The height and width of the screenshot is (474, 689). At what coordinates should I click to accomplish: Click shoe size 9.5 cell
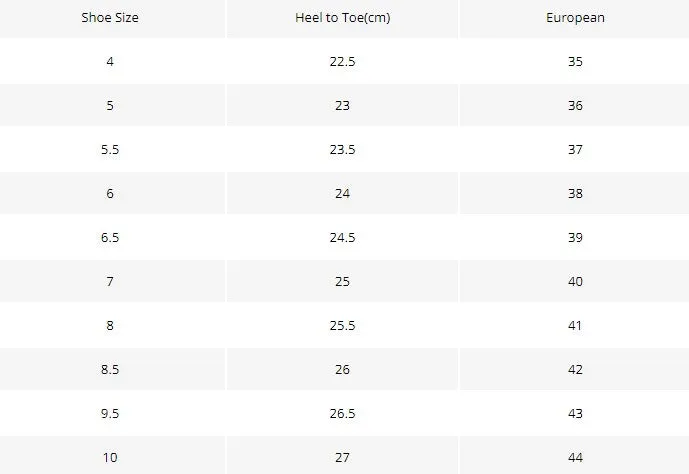click(x=110, y=413)
